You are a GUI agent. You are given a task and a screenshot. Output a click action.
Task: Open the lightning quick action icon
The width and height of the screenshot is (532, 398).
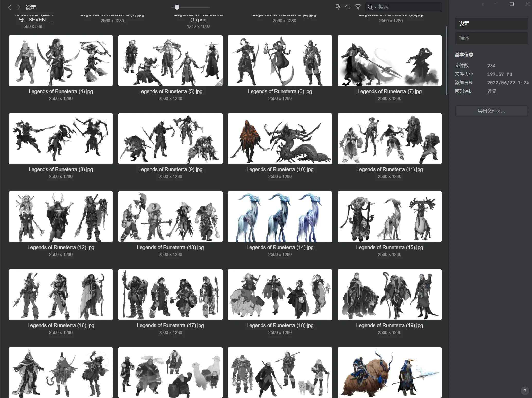(338, 7)
